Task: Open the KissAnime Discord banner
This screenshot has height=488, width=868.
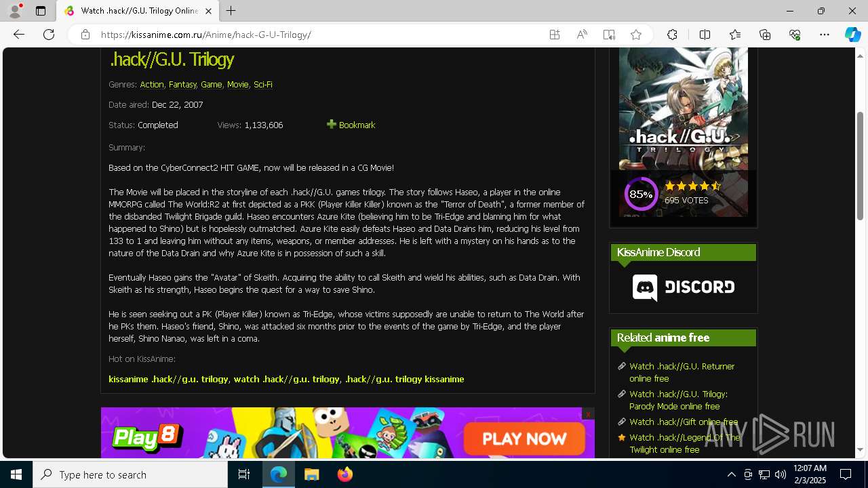Action: click(684, 287)
